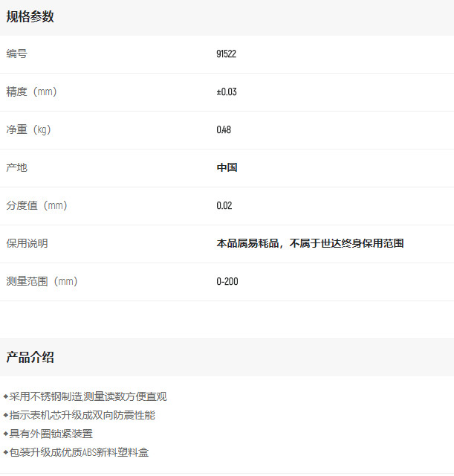454x476 pixels.
Task: Select the 保用说明 label
Action: point(27,243)
